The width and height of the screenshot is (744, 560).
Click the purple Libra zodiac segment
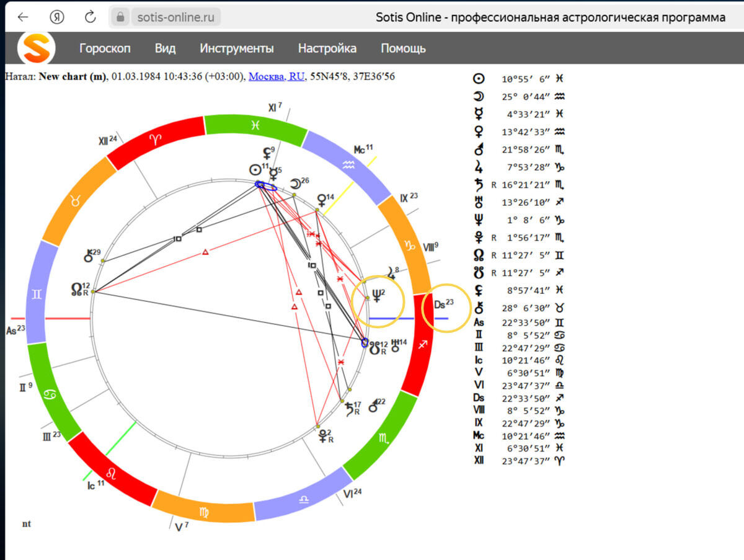click(x=304, y=499)
